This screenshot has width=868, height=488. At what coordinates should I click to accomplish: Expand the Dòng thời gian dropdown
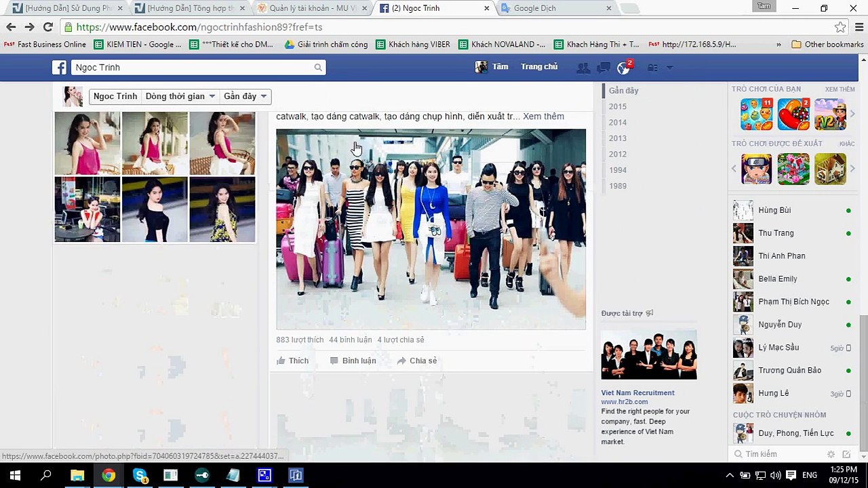(x=180, y=96)
